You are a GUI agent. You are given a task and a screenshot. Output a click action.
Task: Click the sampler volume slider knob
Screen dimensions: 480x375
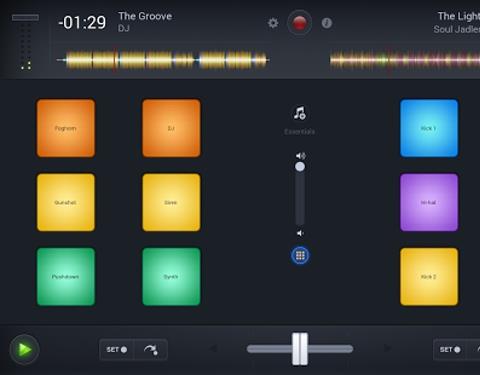(300, 167)
